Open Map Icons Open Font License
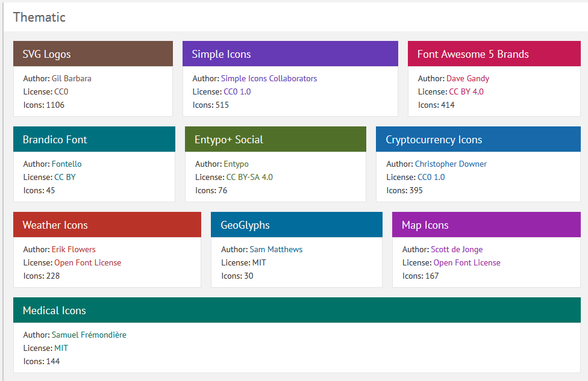The width and height of the screenshot is (588, 381). pyautogui.click(x=467, y=262)
